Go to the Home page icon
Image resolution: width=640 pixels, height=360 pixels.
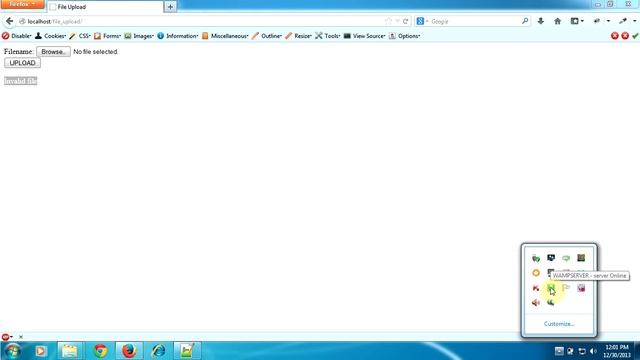point(558,21)
